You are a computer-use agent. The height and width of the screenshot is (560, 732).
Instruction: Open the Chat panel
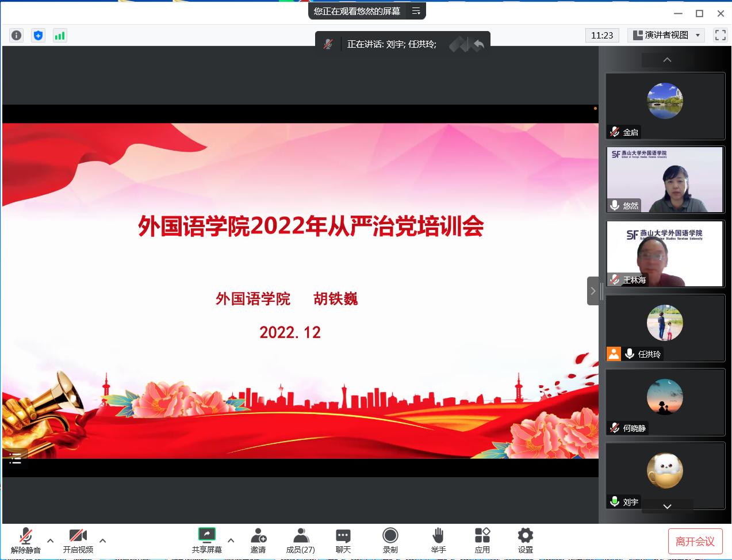point(343,540)
